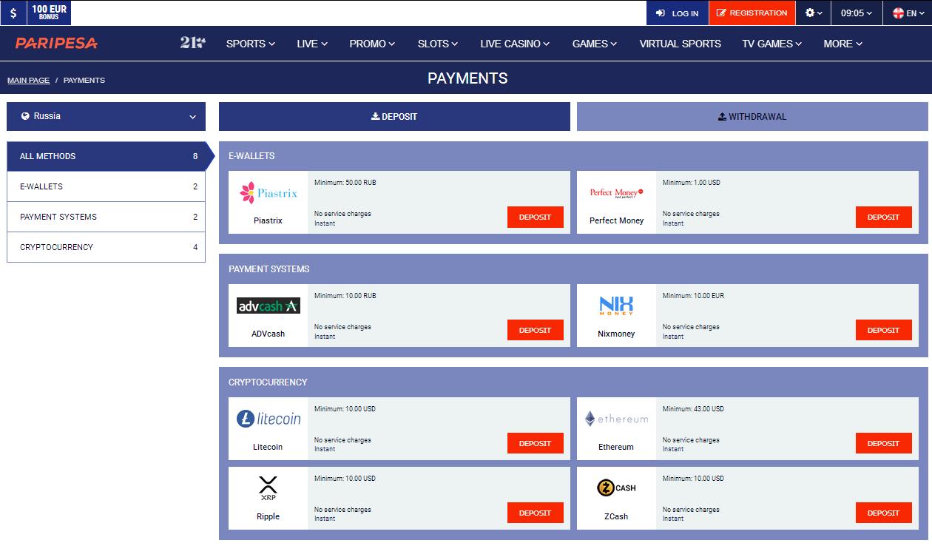Click the Litecoin logo
This screenshot has width=932, height=560.
pyautogui.click(x=268, y=419)
